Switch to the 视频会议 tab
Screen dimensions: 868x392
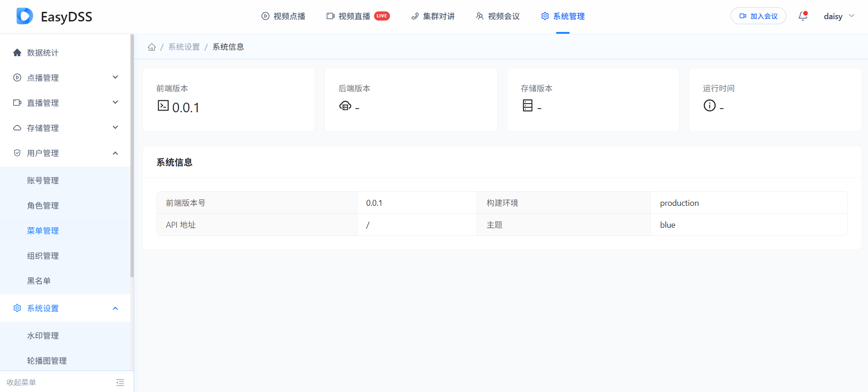[498, 16]
